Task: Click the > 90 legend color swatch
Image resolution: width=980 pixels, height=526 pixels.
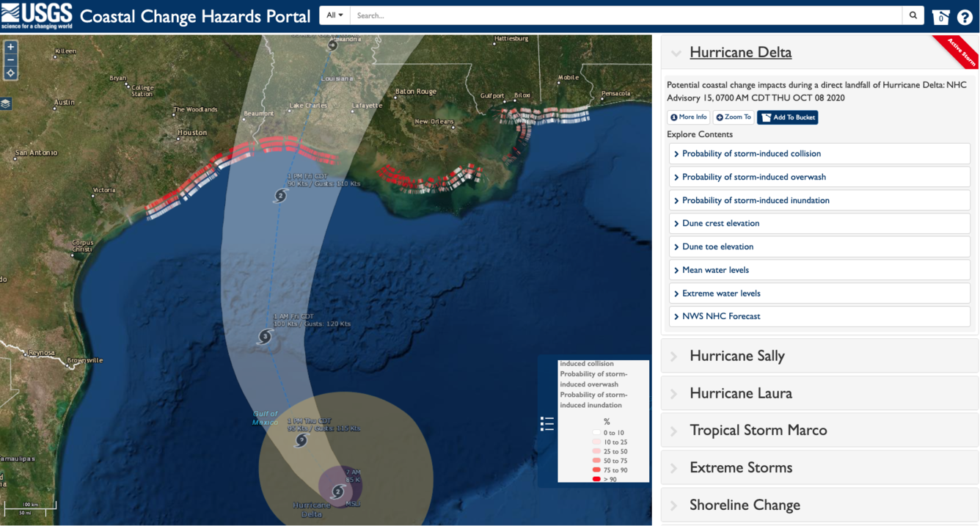Action: pos(596,479)
